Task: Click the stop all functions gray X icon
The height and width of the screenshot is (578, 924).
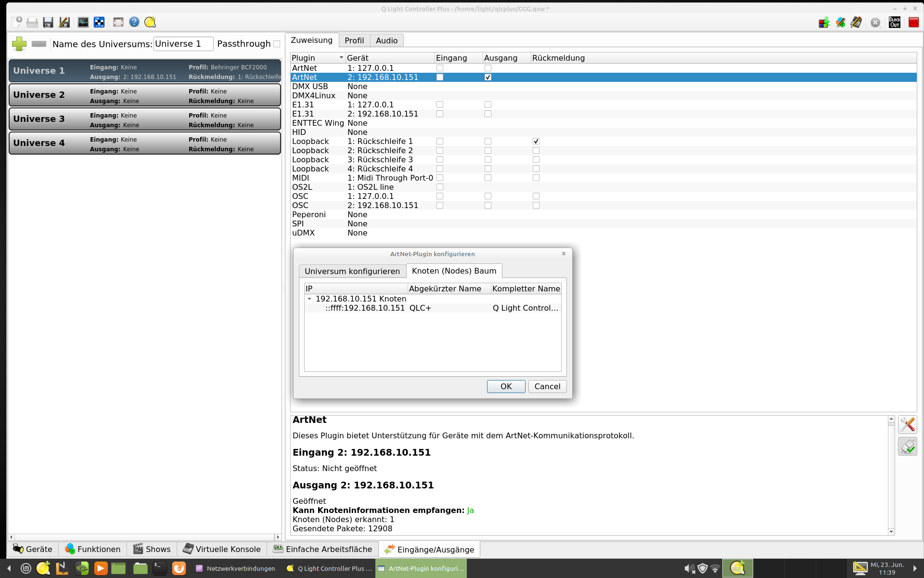Action: [875, 22]
